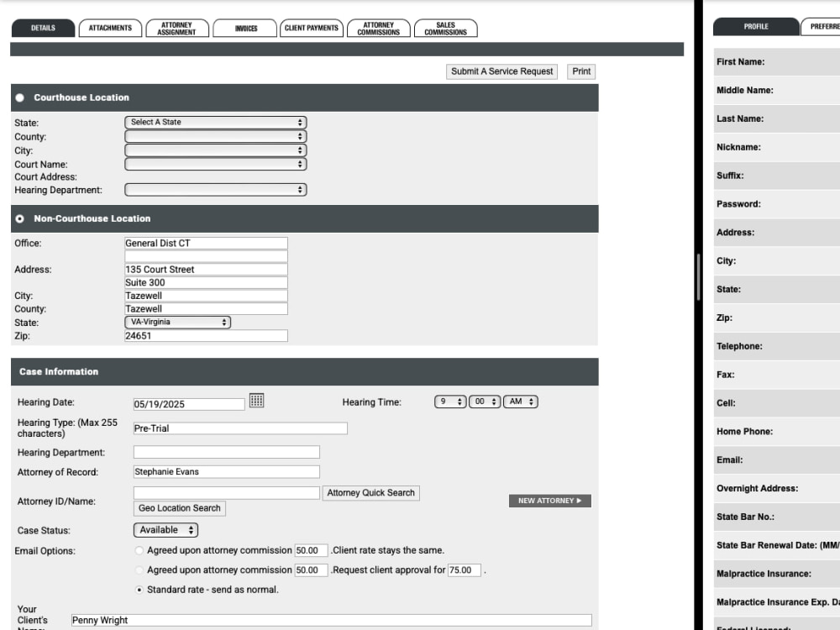Open the courthouse County dropdown
840x630 pixels.
pos(215,137)
